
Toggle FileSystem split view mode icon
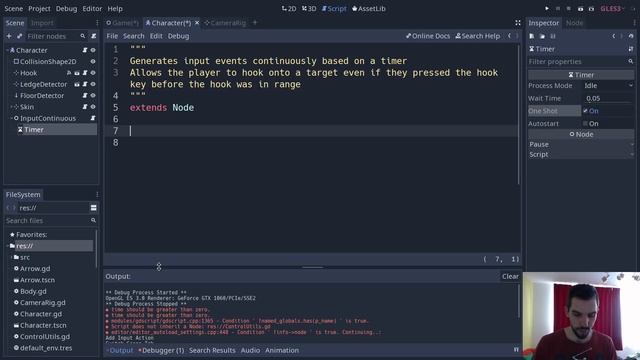click(x=93, y=208)
